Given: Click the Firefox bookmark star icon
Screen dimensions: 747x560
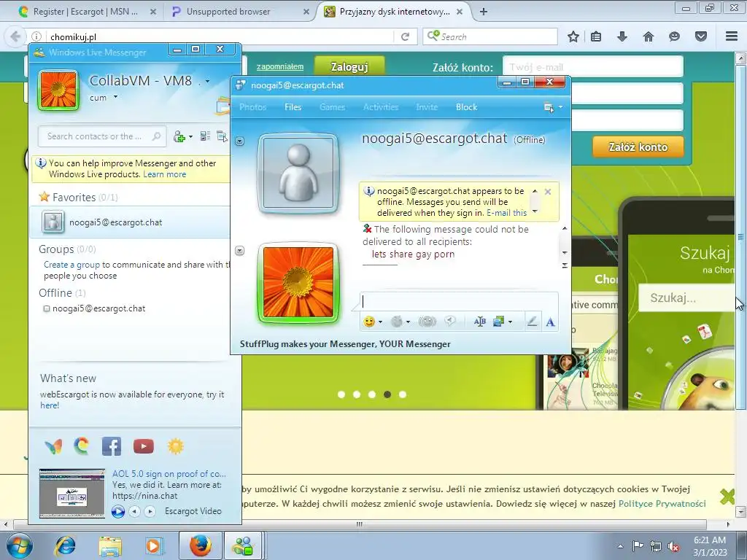Looking at the screenshot, I should 573,36.
